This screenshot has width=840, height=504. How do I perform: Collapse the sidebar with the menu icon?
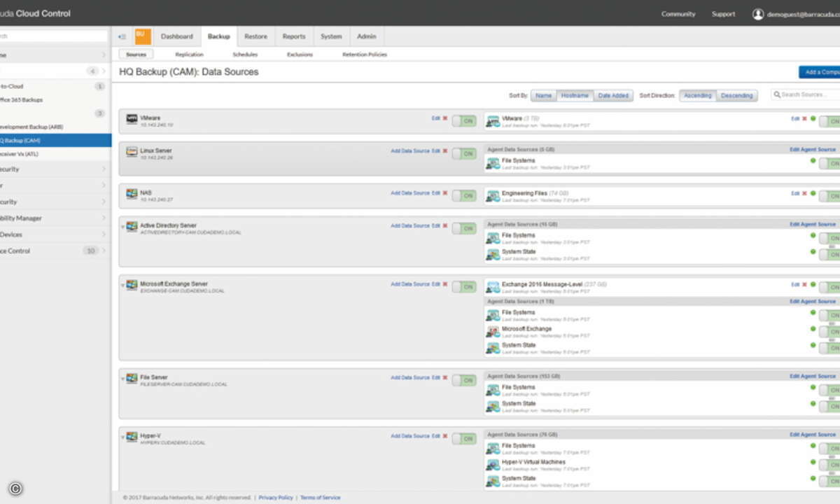[x=122, y=36]
